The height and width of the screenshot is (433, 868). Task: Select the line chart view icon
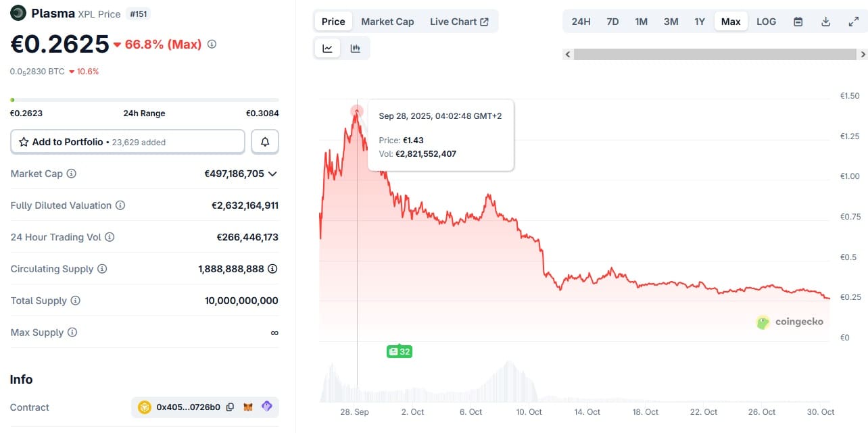[x=327, y=48]
